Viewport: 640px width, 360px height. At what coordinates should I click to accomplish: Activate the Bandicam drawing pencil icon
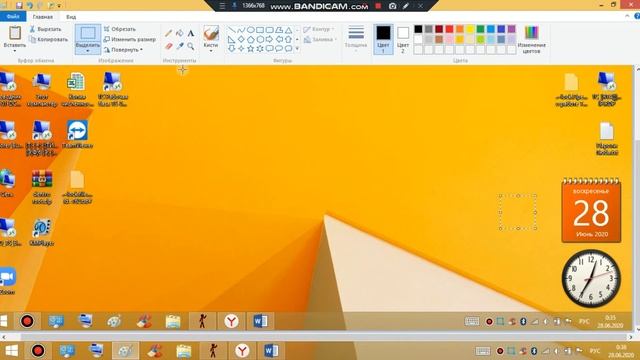(x=406, y=6)
